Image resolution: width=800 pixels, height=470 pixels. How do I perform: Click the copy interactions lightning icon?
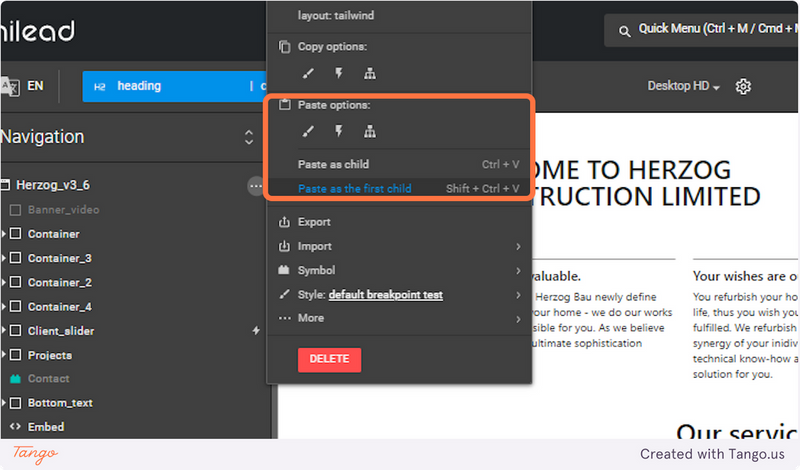tap(339, 73)
